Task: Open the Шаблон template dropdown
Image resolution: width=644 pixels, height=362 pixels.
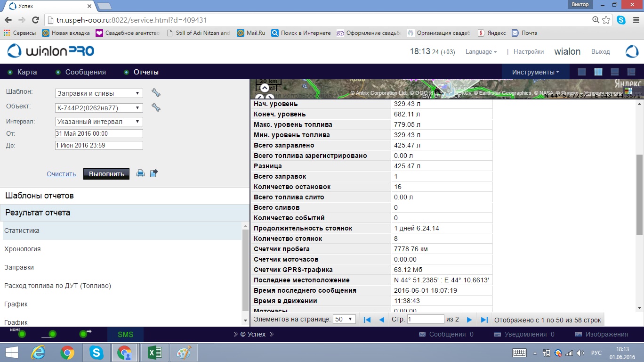Action: [x=99, y=93]
